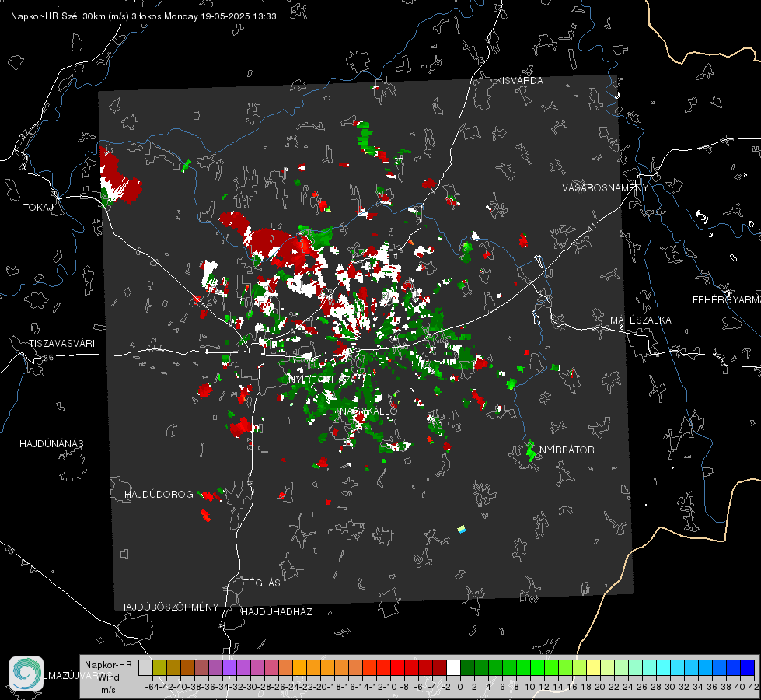Select the HAJDÚDOROG town label
Viewport: 761px width, 700px height.
point(159,495)
